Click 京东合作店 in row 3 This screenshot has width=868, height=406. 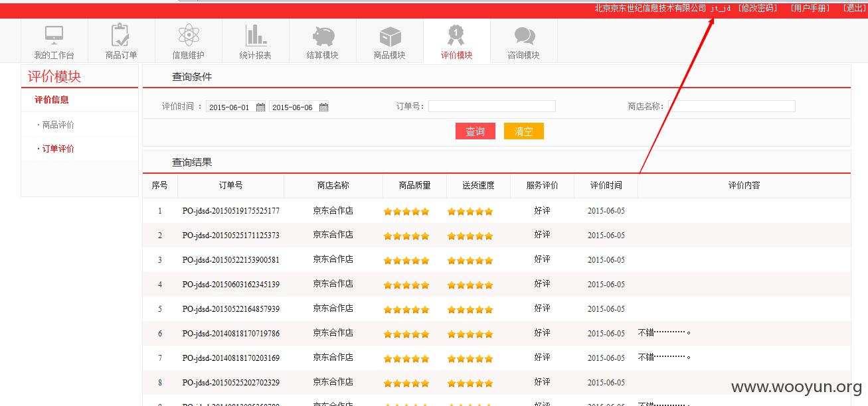tap(333, 259)
